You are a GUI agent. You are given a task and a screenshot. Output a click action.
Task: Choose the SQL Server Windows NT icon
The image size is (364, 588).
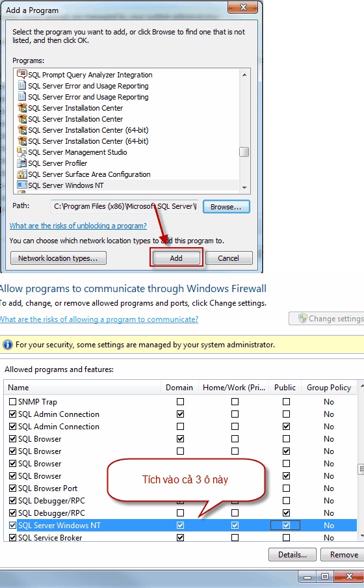(x=22, y=185)
